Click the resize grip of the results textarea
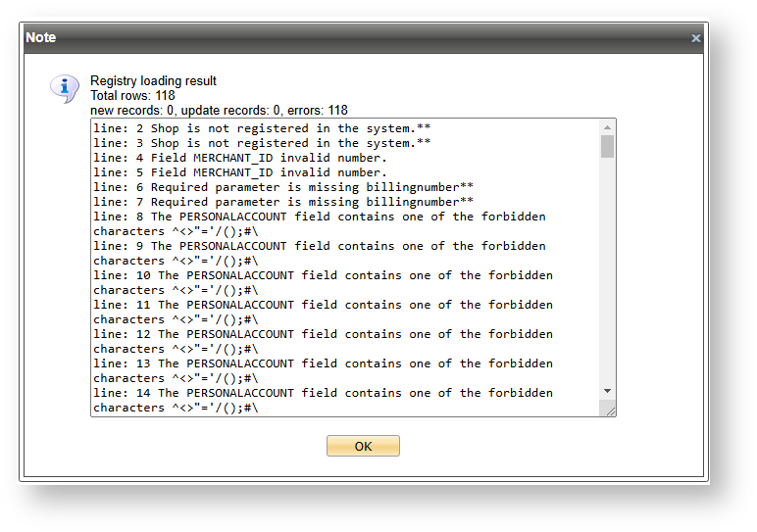The image size is (757, 532). pyautogui.click(x=610, y=411)
